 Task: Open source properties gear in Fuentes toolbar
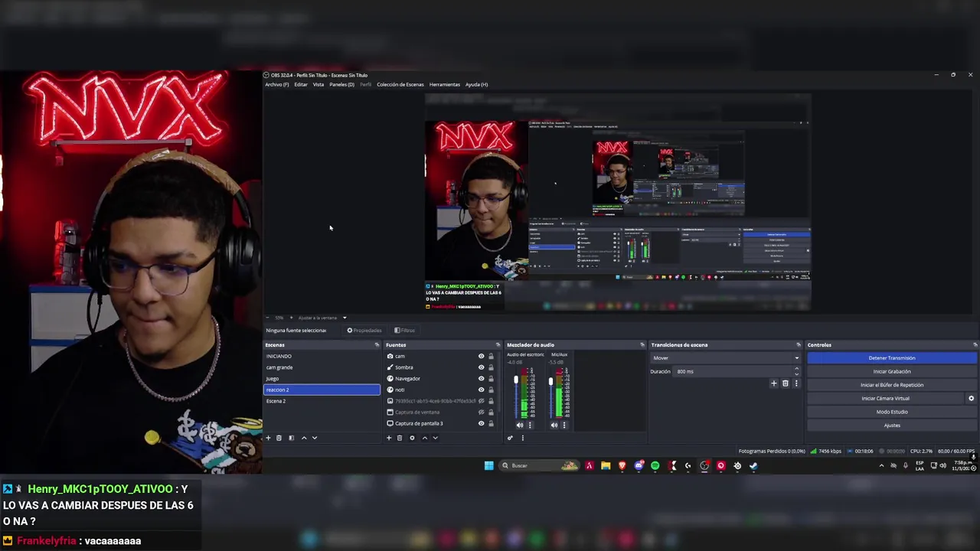(x=412, y=438)
